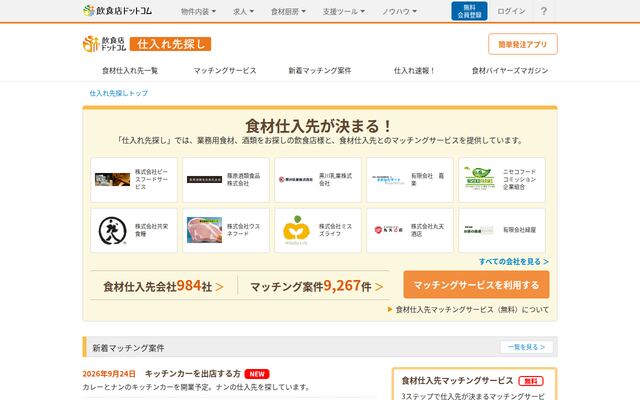The image size is (640, 400).
Task: Click the 仕入れ先探しトップ breadcrumb link
Action: pos(119,93)
